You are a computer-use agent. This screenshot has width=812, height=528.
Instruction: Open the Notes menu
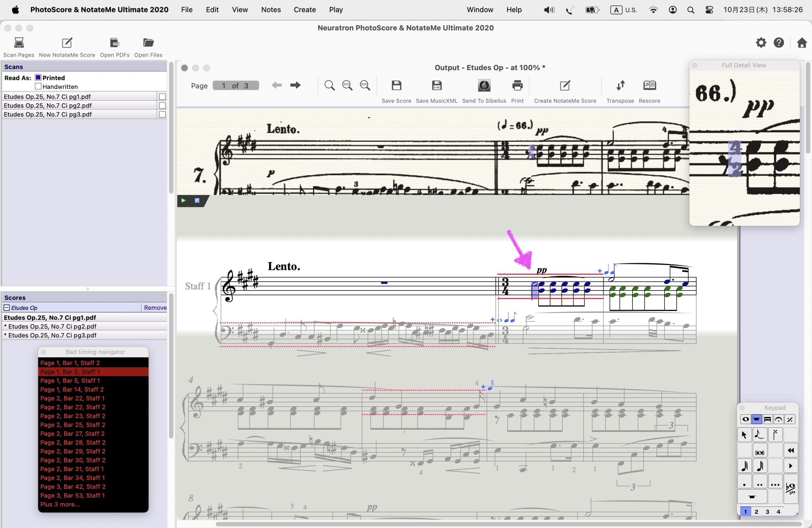coord(271,10)
